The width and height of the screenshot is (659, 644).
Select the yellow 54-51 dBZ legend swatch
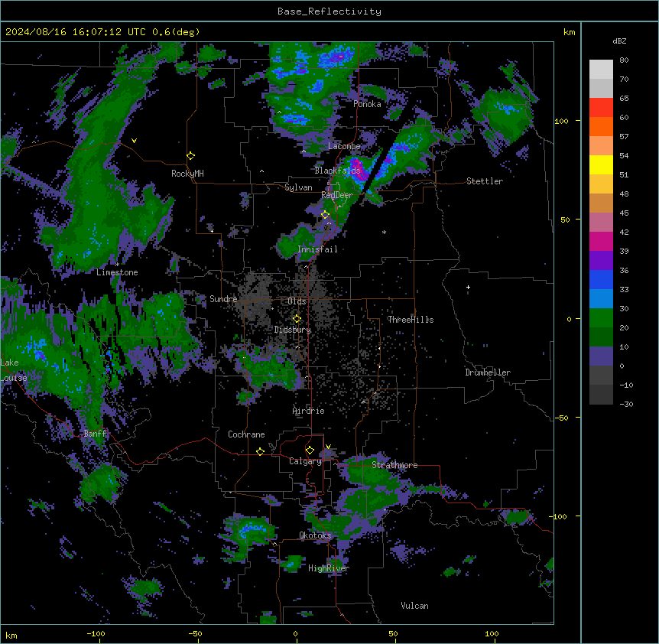[x=601, y=164]
